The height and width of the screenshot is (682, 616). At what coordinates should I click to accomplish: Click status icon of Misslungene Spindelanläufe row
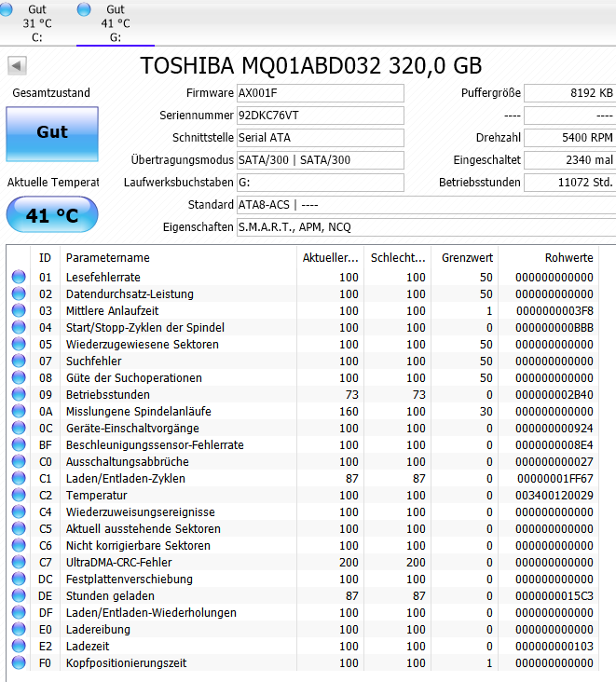[x=19, y=411]
